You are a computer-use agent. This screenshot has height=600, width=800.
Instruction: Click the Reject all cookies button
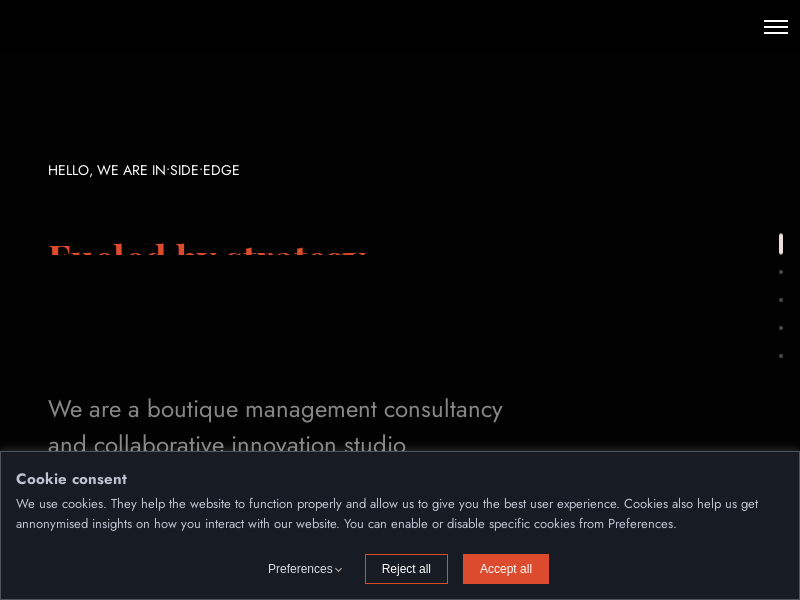click(x=406, y=569)
